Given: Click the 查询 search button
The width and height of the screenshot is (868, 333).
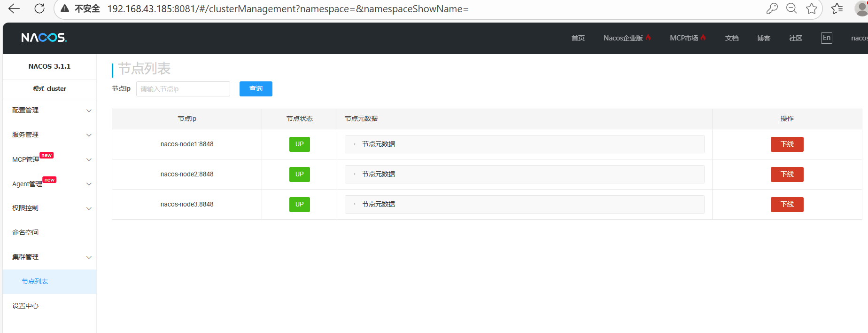Looking at the screenshot, I should pyautogui.click(x=256, y=89).
